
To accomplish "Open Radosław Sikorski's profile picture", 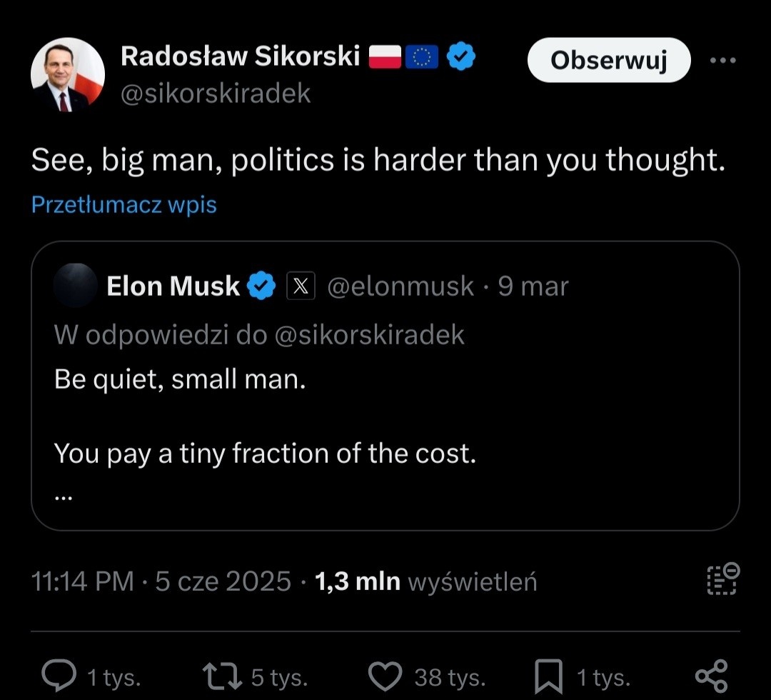I will [x=67, y=75].
